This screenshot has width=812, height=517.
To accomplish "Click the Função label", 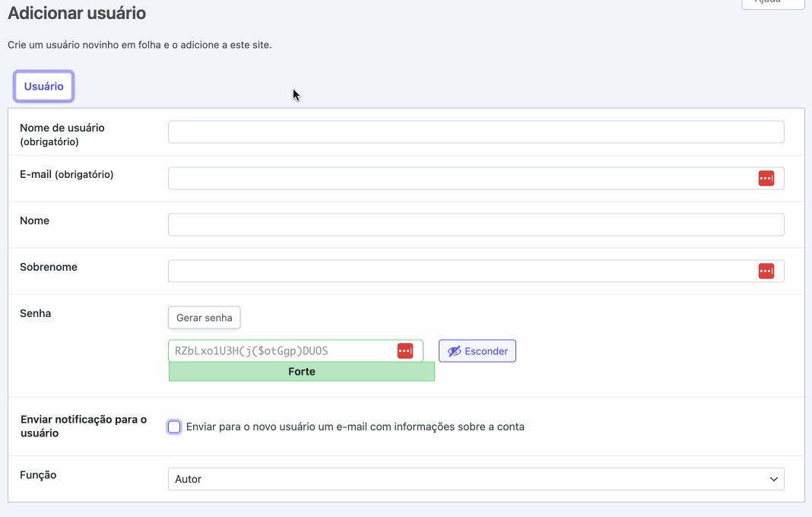I will tap(38, 475).
